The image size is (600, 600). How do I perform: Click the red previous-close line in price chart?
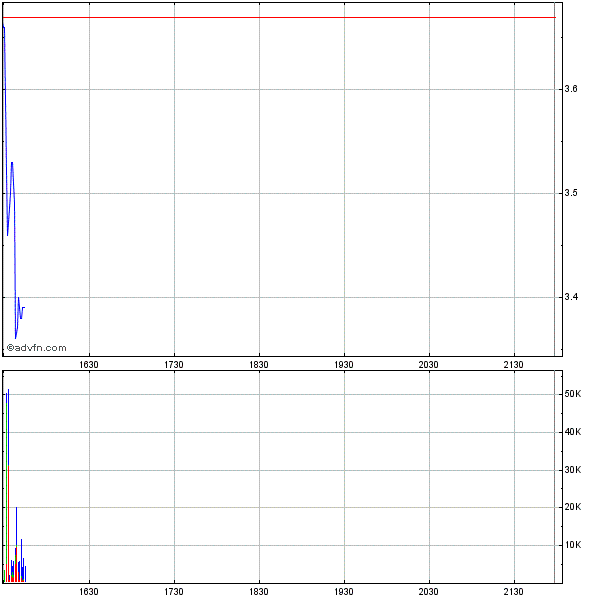[279, 18]
